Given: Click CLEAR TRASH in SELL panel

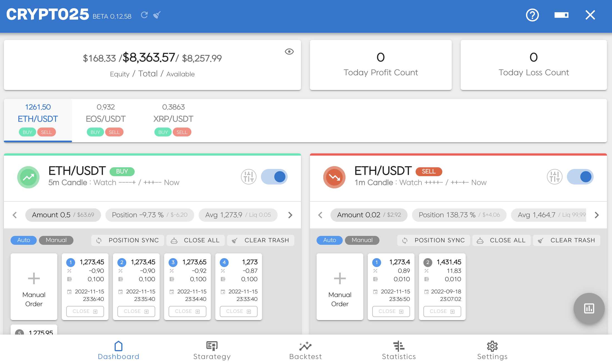Looking at the screenshot, I should (x=567, y=240).
